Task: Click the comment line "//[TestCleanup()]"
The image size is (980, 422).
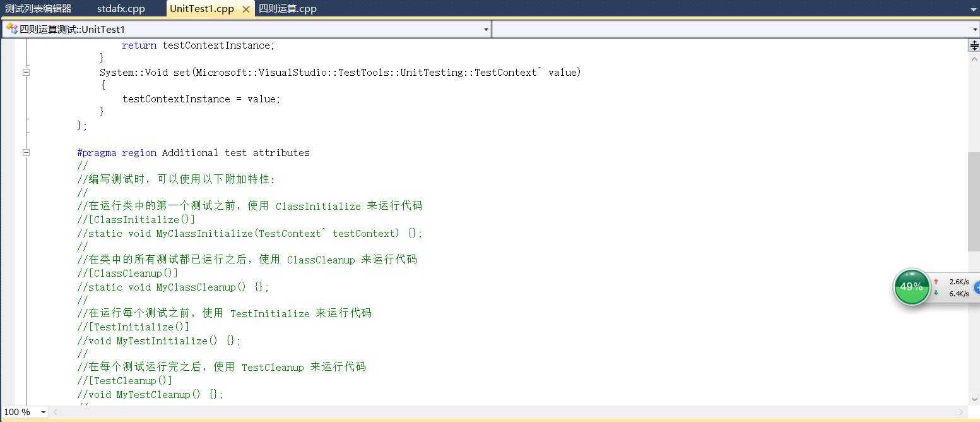Action: pos(125,381)
